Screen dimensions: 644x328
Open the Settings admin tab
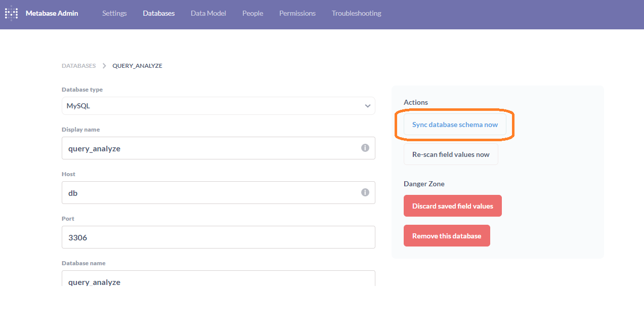[114, 13]
